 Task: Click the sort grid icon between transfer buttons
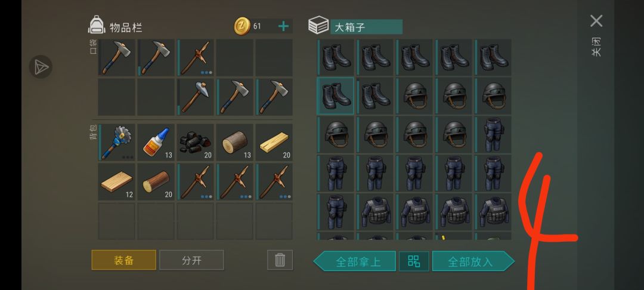(414, 261)
